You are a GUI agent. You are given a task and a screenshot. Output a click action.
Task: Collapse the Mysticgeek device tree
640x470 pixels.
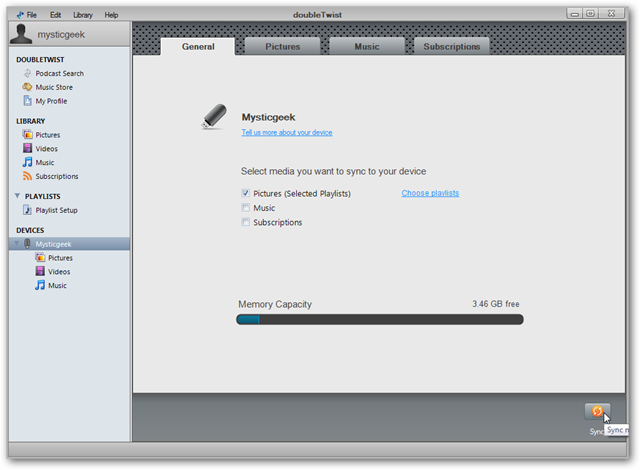[x=17, y=244]
